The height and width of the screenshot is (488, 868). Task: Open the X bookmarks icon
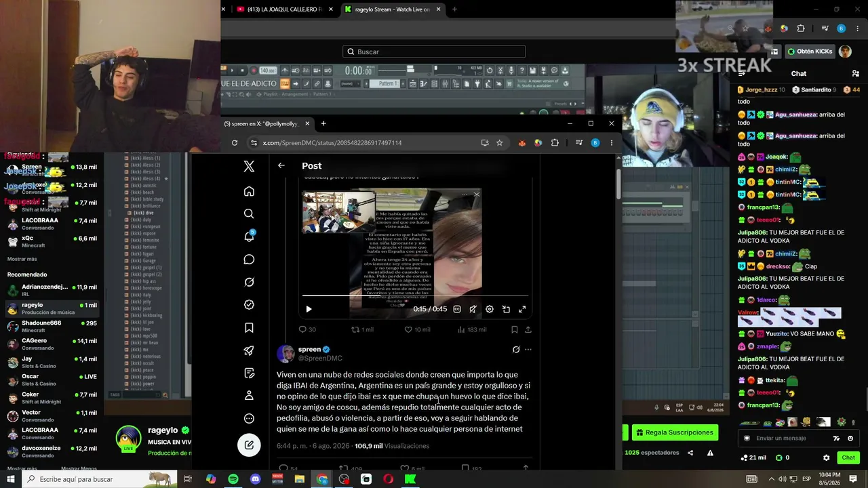pyautogui.click(x=249, y=328)
